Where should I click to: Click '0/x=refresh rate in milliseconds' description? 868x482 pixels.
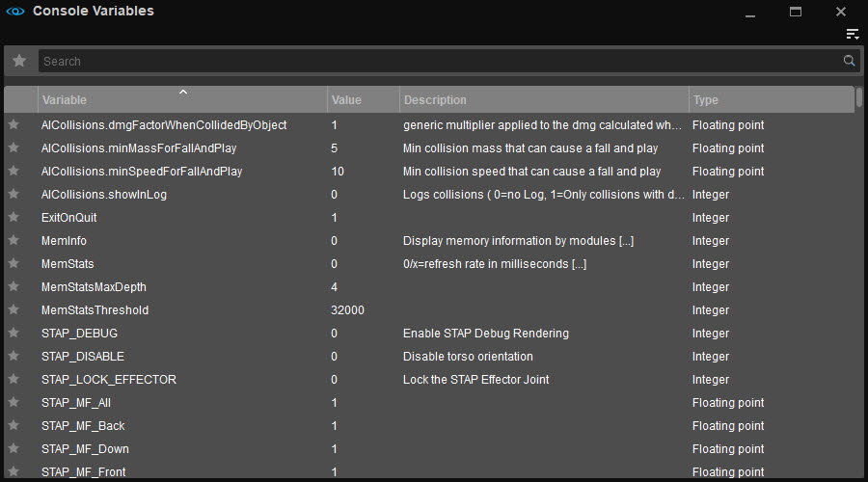495,264
